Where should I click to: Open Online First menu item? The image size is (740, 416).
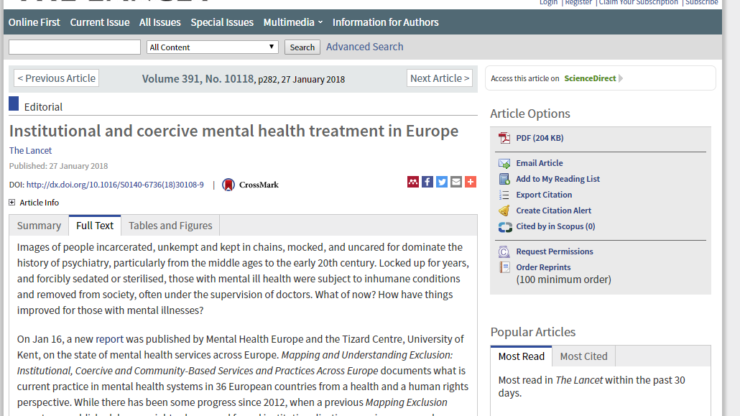pyautogui.click(x=34, y=22)
